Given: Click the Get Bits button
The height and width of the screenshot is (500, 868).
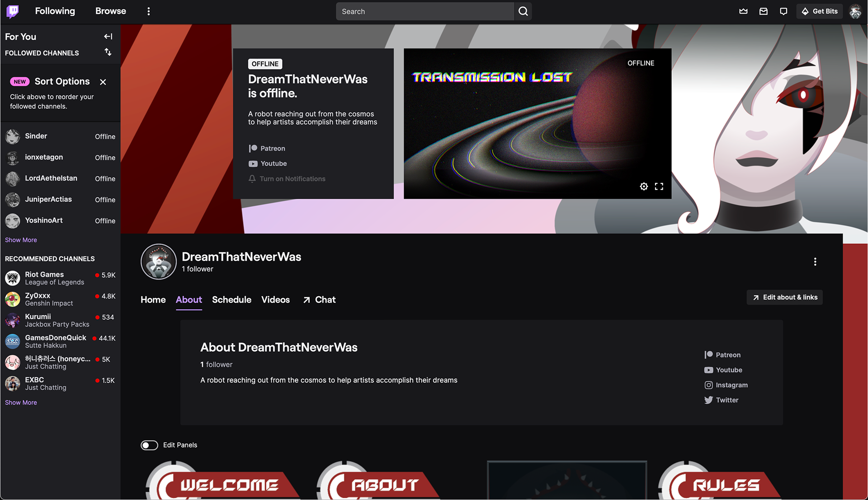Looking at the screenshot, I should pos(819,11).
